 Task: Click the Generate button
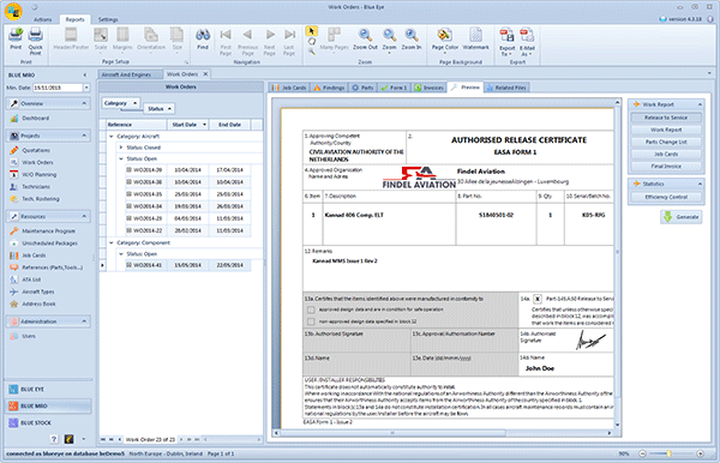[x=681, y=217]
